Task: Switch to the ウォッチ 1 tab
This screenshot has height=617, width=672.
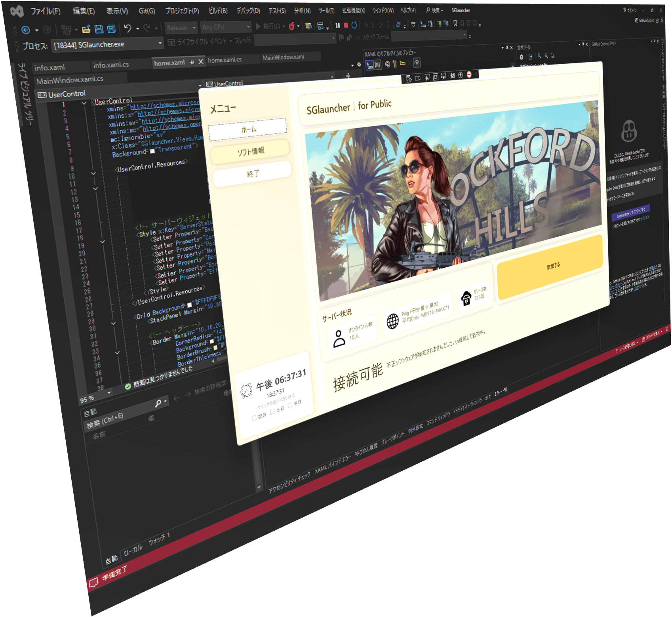Action: click(x=159, y=539)
